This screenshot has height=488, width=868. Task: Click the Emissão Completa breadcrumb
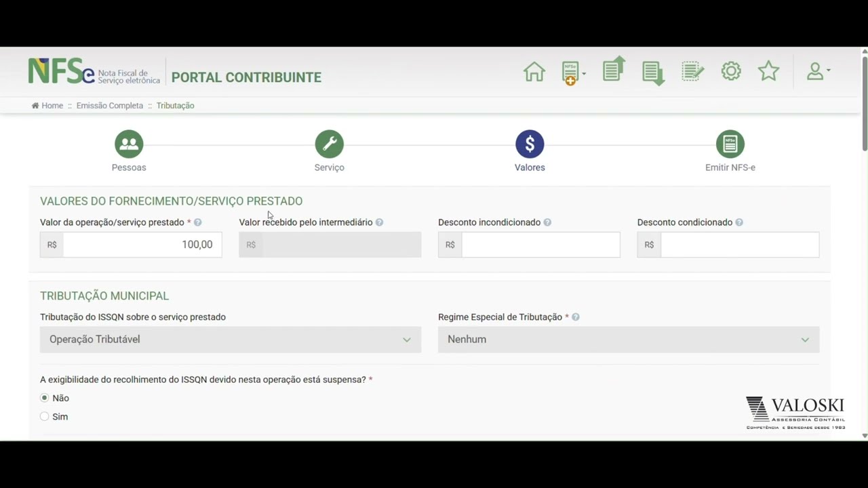[x=110, y=106]
